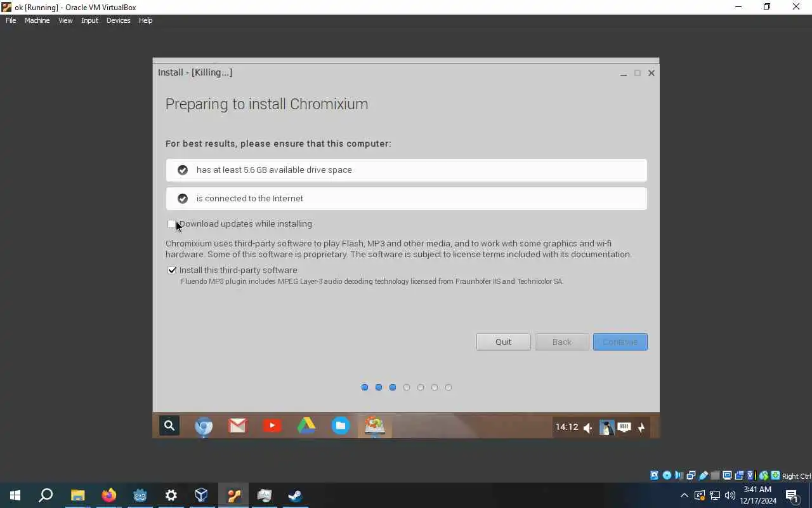812x508 pixels.
Task: Click the Continue button
Action: pos(620,342)
